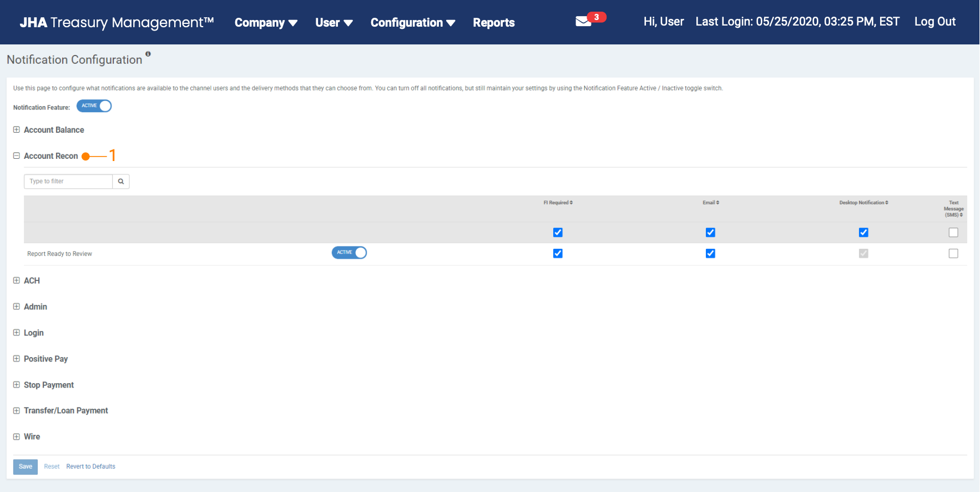Open the mail inbox envelope icon
This screenshot has height=492, width=980.
[x=583, y=22]
